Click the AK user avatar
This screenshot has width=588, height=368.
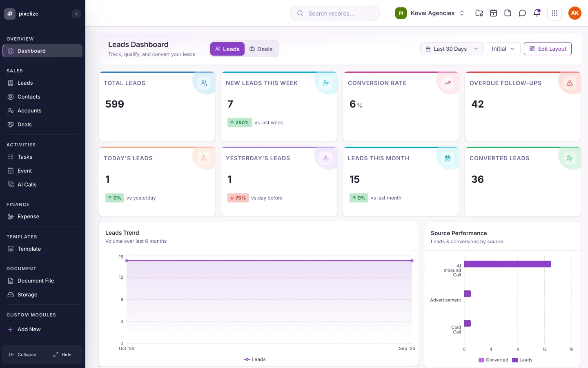coord(575,13)
